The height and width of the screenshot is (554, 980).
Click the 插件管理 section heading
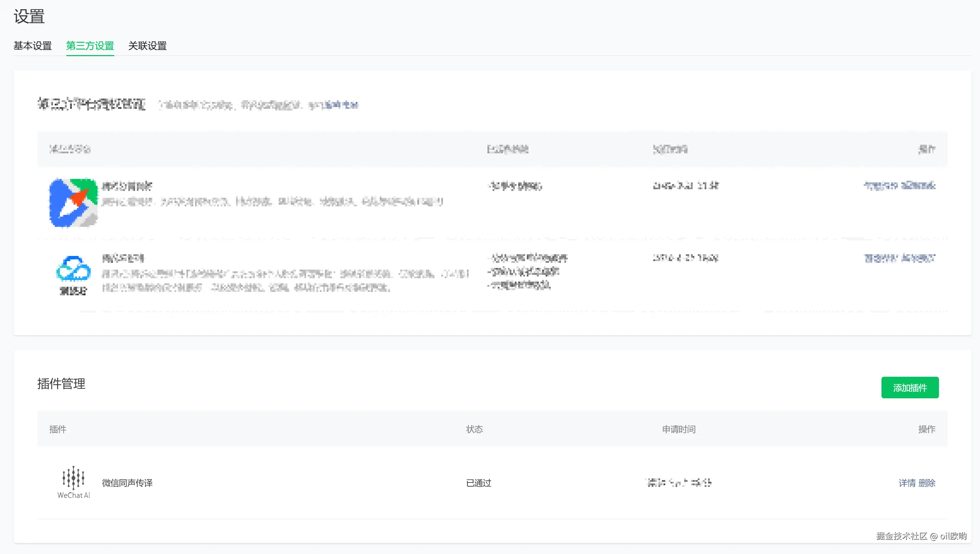pyautogui.click(x=61, y=384)
